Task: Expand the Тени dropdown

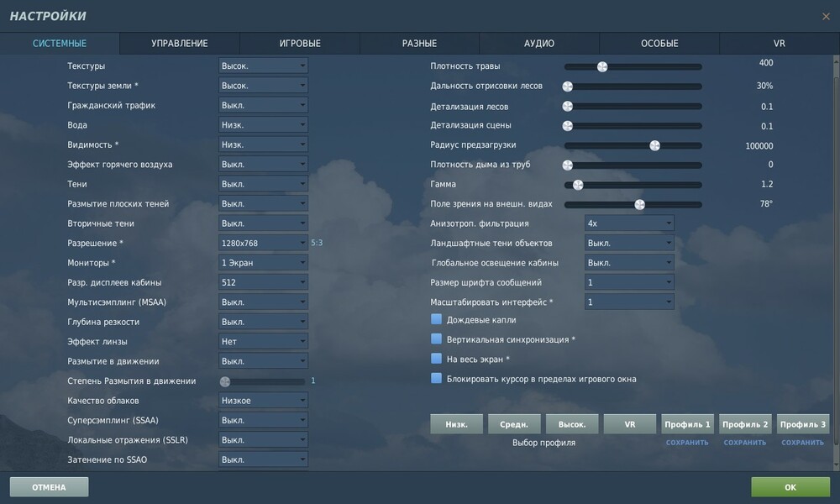Action: pyautogui.click(x=263, y=184)
